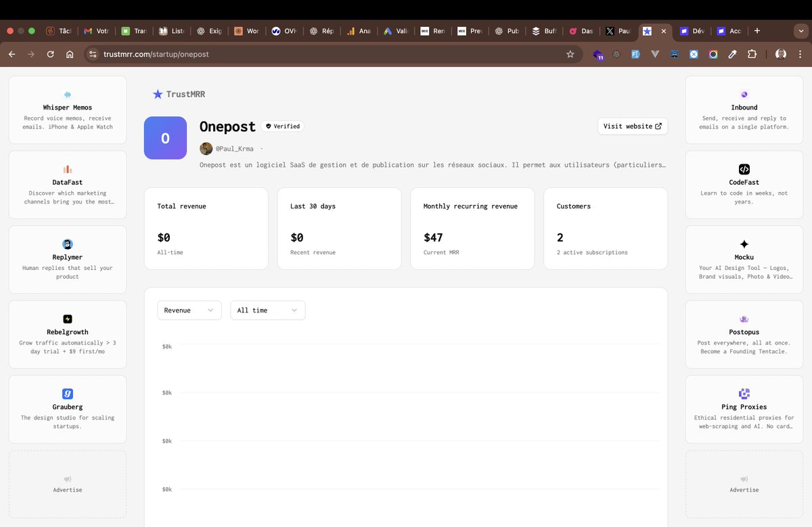Click the eyedropper extension icon
Screen dimensions: 812x527
click(732, 54)
